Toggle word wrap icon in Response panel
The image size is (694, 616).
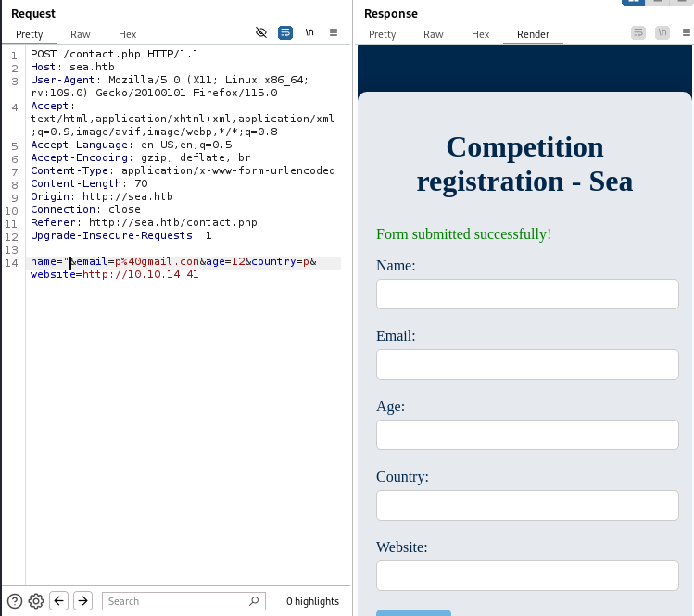(x=638, y=32)
